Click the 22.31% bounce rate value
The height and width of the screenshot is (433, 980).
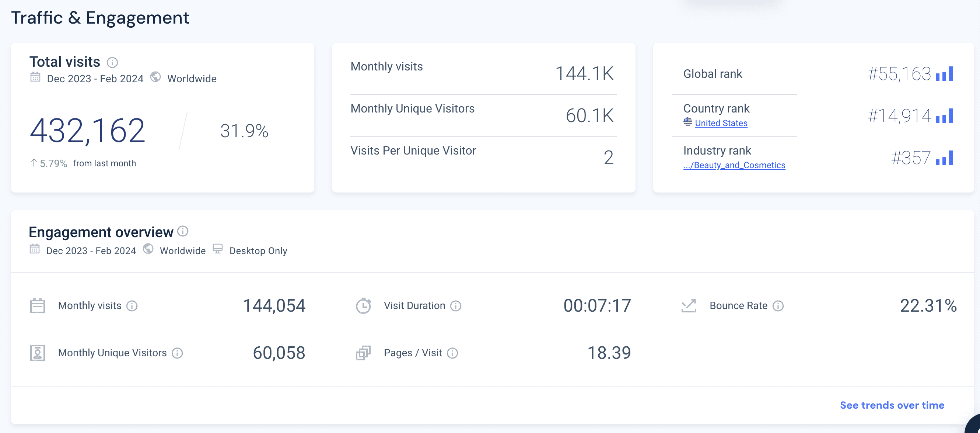point(928,305)
